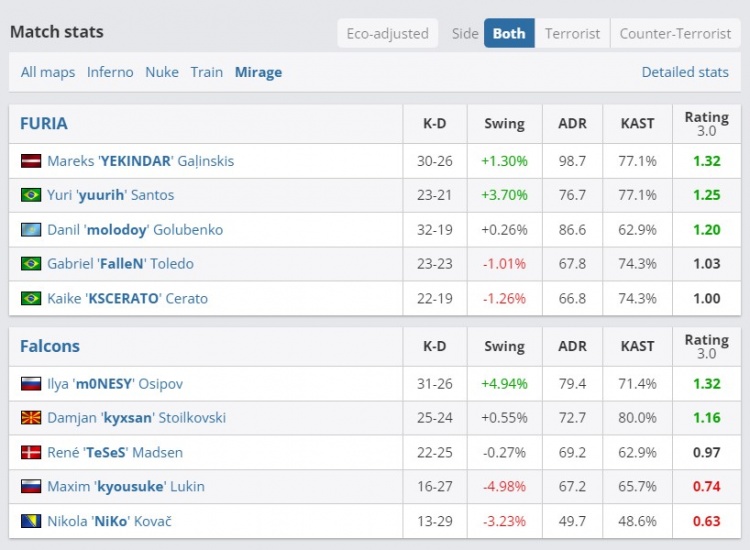Switch to the Nuke map tab
This screenshot has height=550, width=750.
tap(162, 72)
